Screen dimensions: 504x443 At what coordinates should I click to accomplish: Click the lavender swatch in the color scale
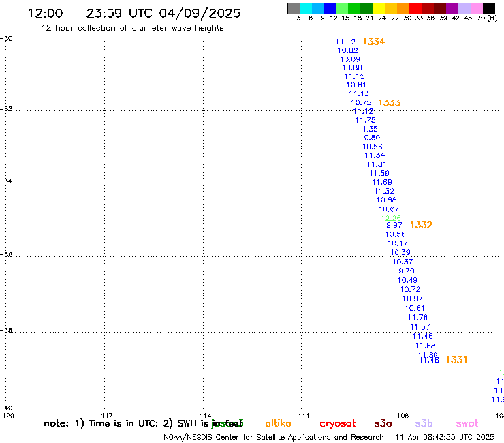(464, 8)
